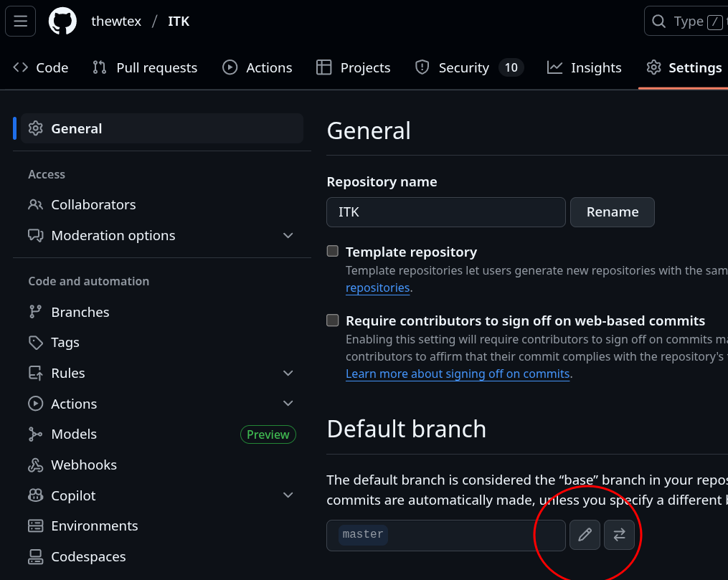The width and height of the screenshot is (728, 580).
Task: Click the Repository name input field
Action: (x=445, y=212)
